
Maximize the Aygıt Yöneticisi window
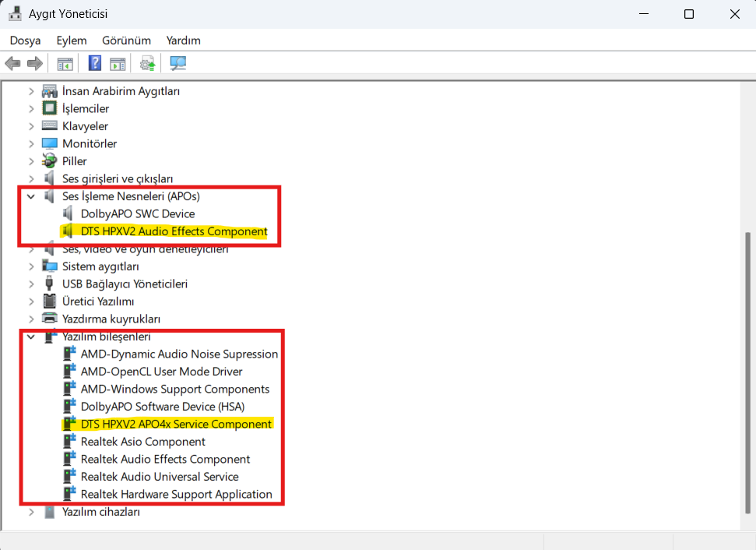pos(689,14)
